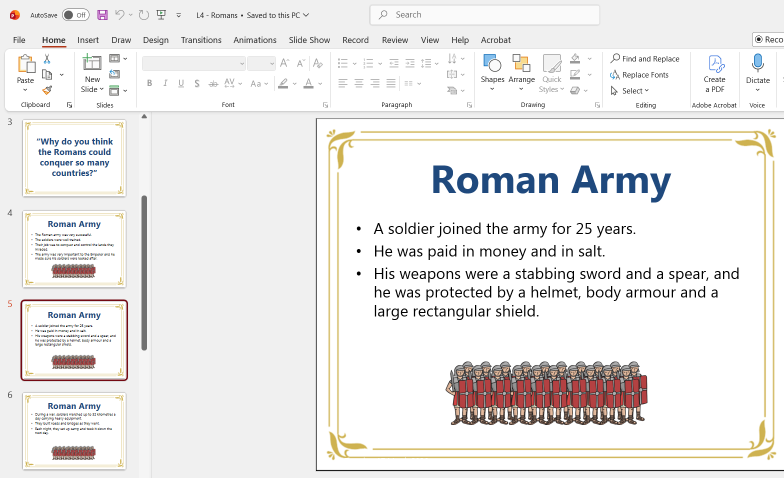784x478 pixels.
Task: Click the Save icon in title bar
Action: (x=102, y=15)
